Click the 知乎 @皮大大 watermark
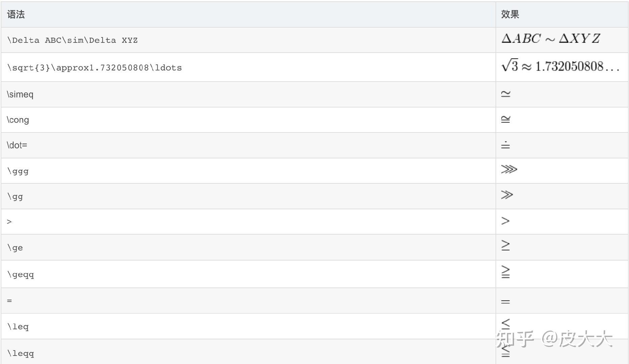The height and width of the screenshot is (364, 629). click(554, 339)
